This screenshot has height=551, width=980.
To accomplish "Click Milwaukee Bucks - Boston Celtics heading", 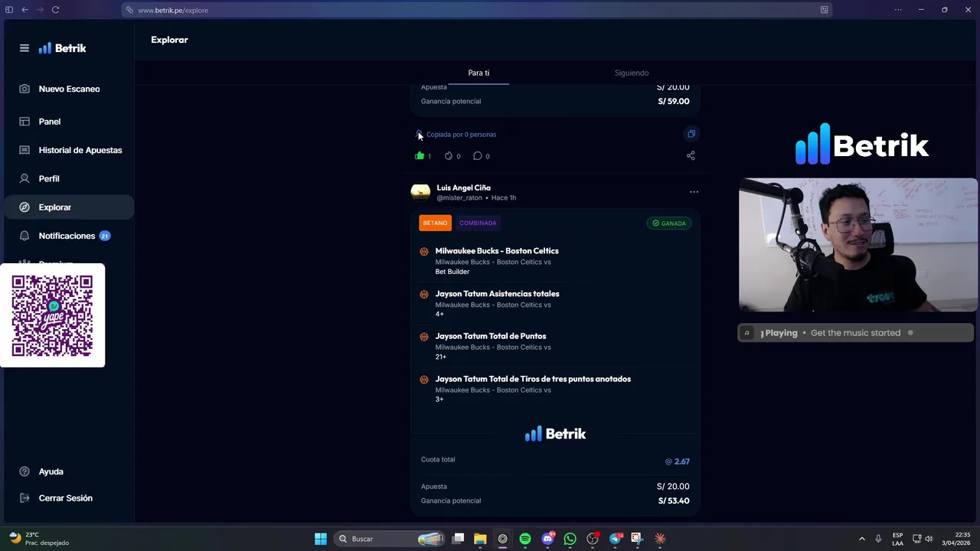I will point(497,251).
